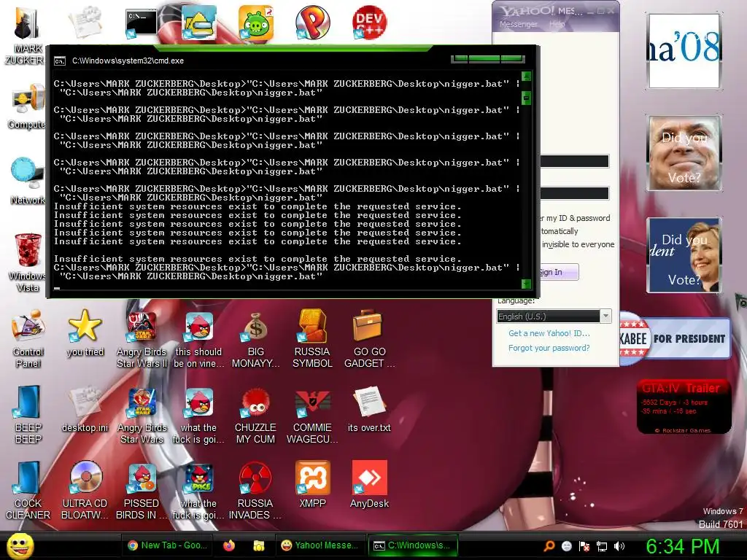The image size is (747, 560).
Task: Launch the command prompt shortcut on the desktop
Action: pos(141,23)
